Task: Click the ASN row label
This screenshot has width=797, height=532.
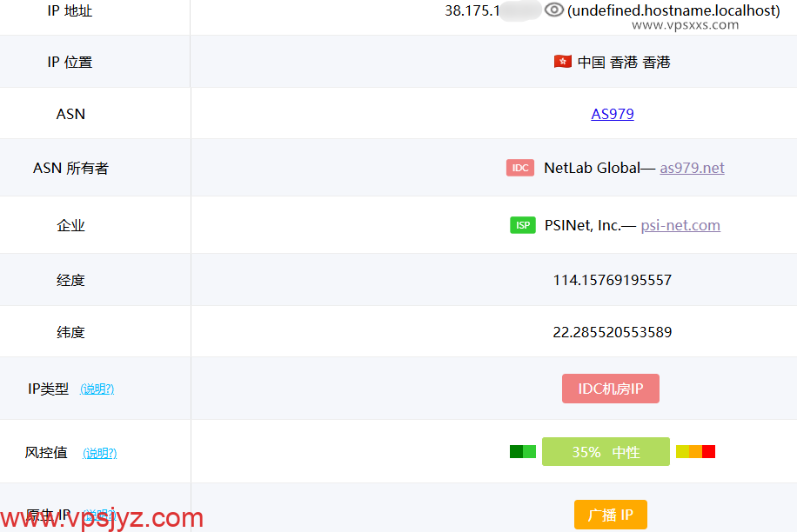Action: coord(70,114)
